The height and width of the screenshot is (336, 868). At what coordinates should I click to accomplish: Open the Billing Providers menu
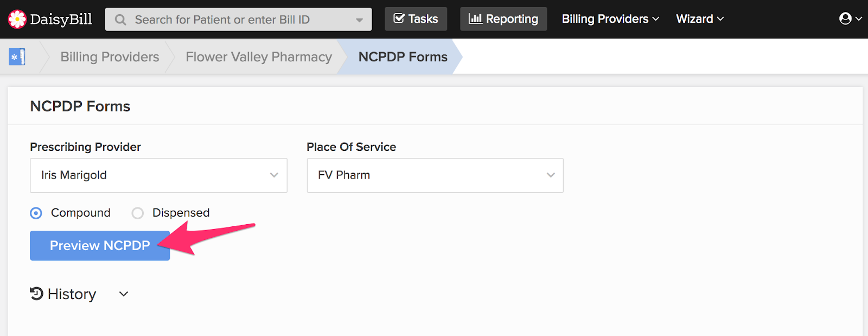pyautogui.click(x=610, y=18)
